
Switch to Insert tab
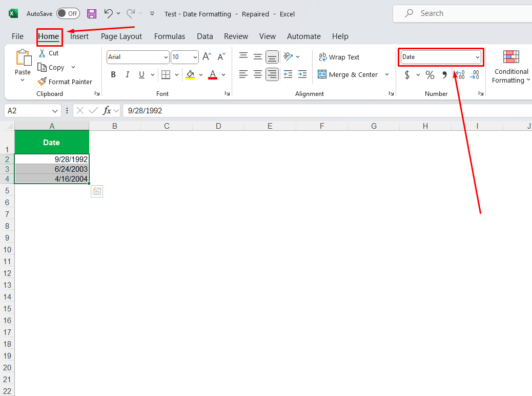tap(79, 36)
